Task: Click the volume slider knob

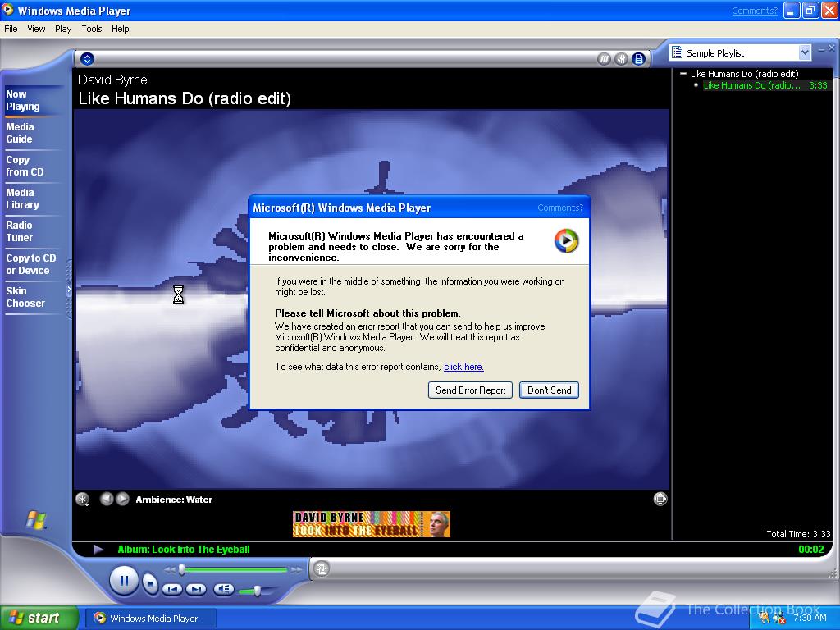Action: [258, 591]
